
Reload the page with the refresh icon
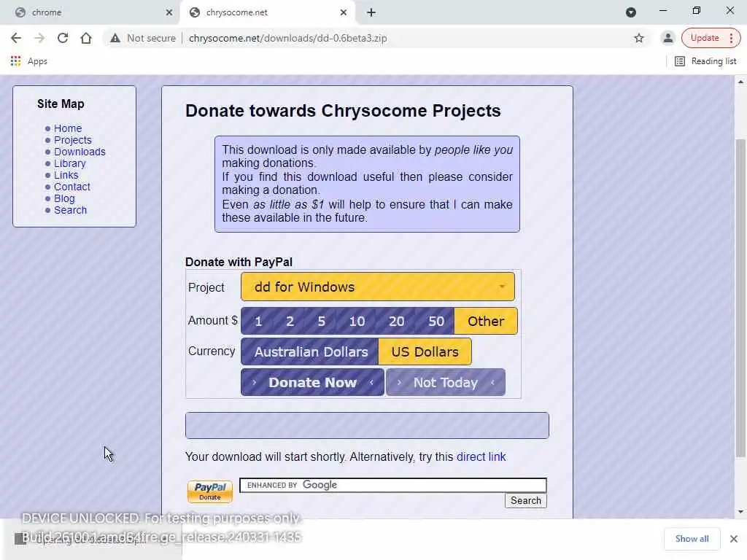63,38
